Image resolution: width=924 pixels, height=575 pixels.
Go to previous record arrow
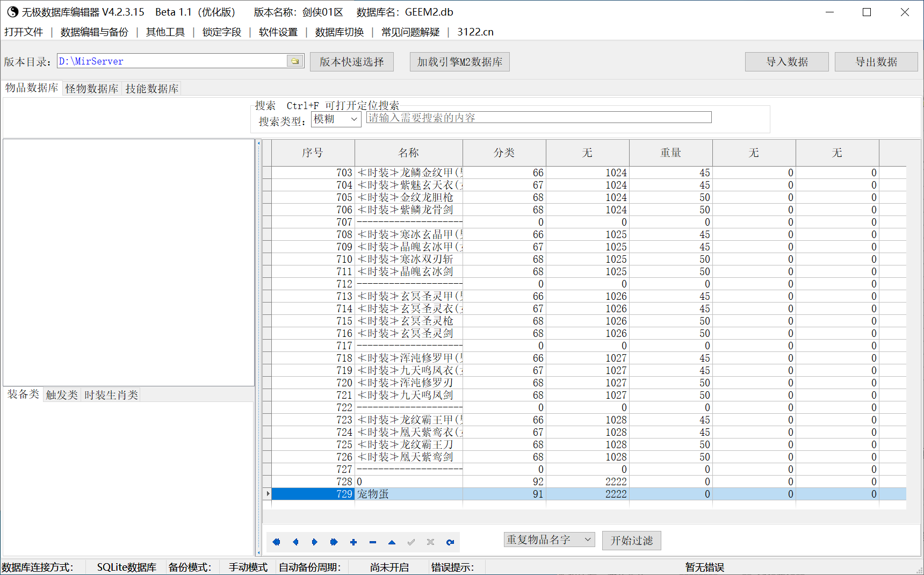click(295, 542)
